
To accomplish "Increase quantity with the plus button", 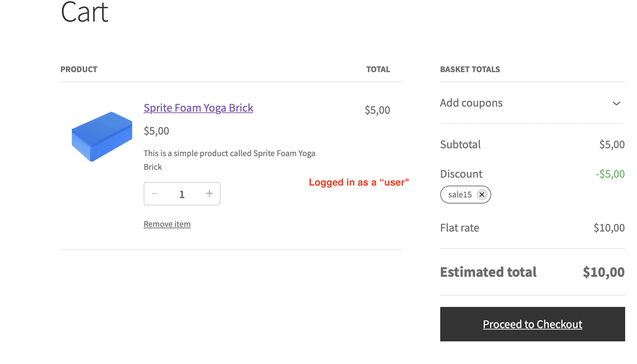I will coord(209,194).
